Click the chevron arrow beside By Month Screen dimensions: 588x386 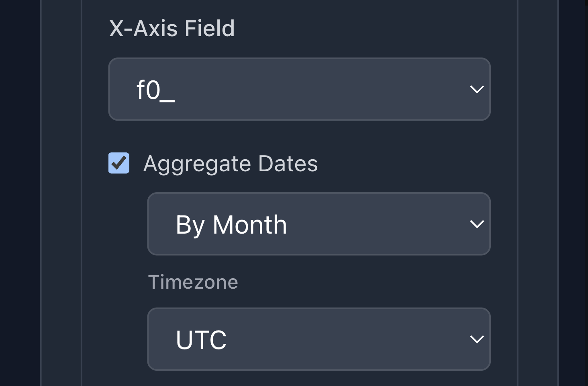point(477,224)
